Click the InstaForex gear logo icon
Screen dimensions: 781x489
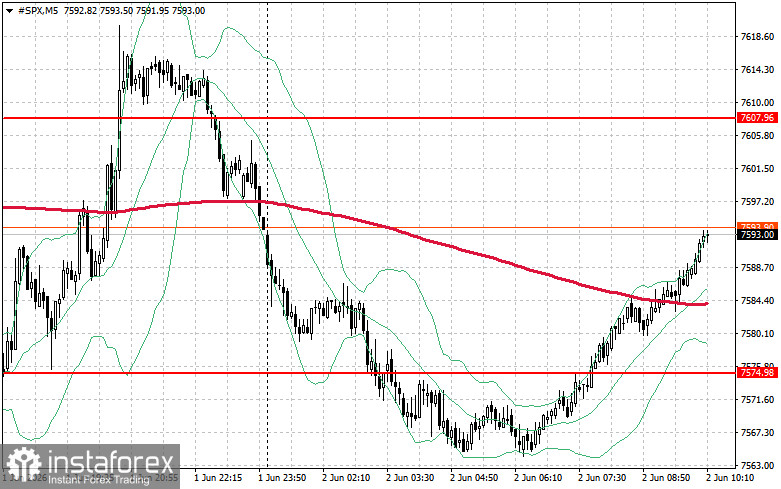22,464
